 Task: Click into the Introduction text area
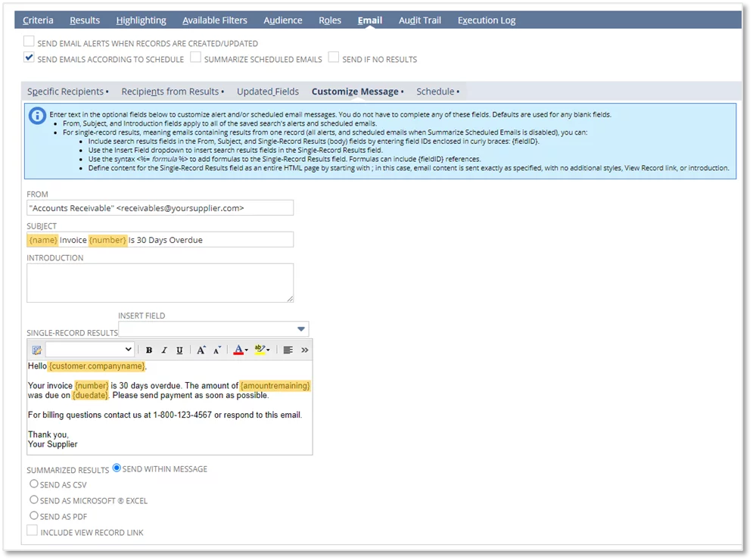click(x=160, y=283)
